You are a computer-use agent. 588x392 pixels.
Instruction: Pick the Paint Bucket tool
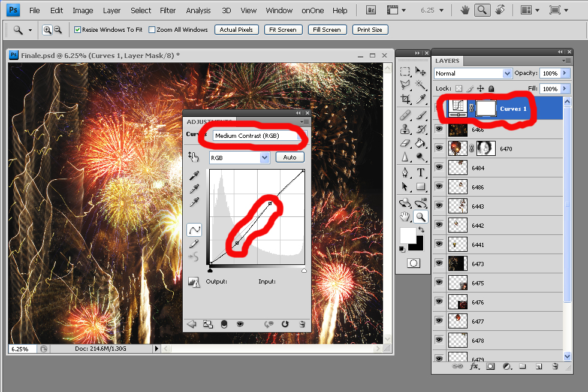coord(421,143)
